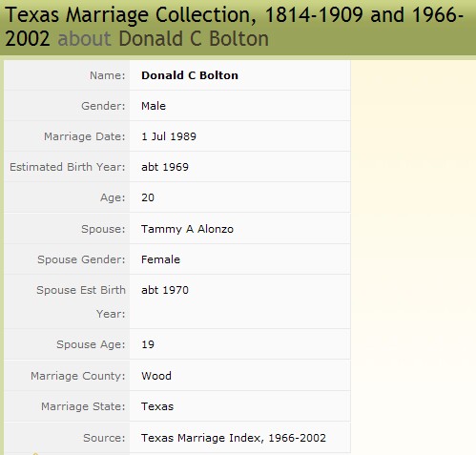Image resolution: width=476 pixels, height=455 pixels.
Task: Select the bold name Donald C Bolton
Action: coord(190,75)
